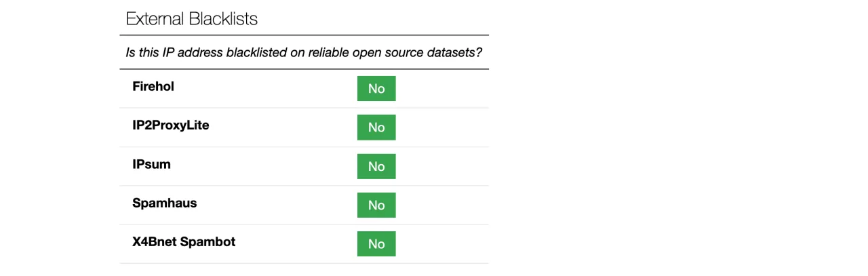The image size is (868, 276).
Task: Click the empty row space right of X4Bnet's badge
Action: [441, 244]
